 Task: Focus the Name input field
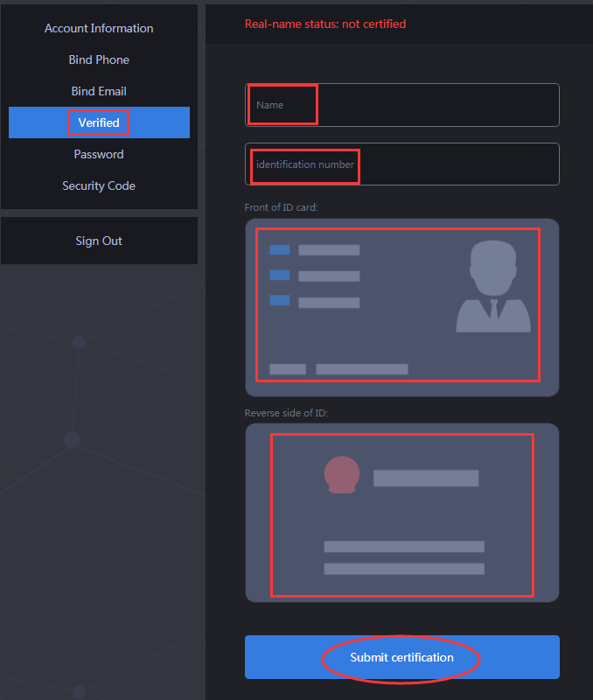coord(402,105)
